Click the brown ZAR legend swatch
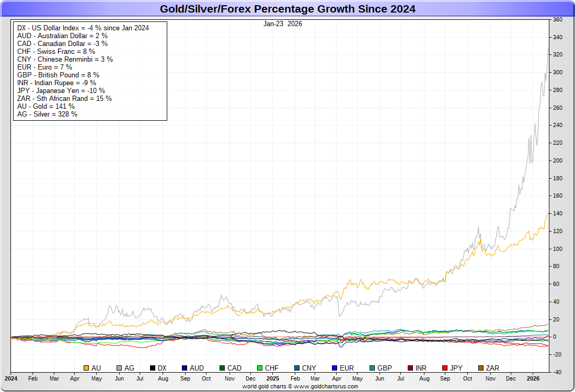575x392 pixels. tap(480, 368)
